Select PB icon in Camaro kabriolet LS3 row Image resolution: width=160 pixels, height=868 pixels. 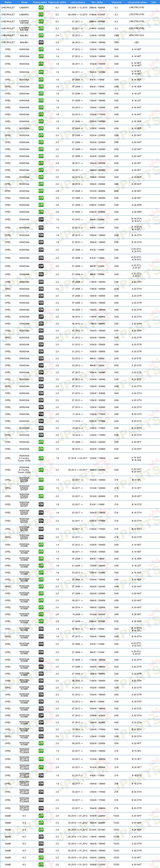coord(41,28)
